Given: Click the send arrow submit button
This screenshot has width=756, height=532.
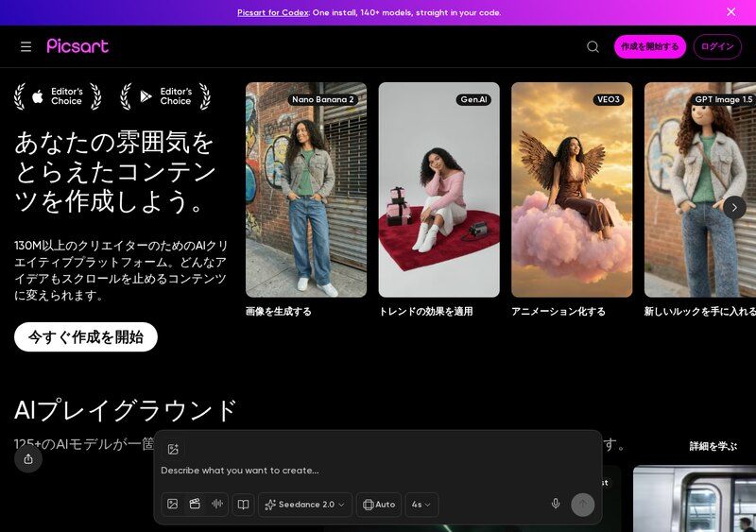Looking at the screenshot, I should [582, 505].
